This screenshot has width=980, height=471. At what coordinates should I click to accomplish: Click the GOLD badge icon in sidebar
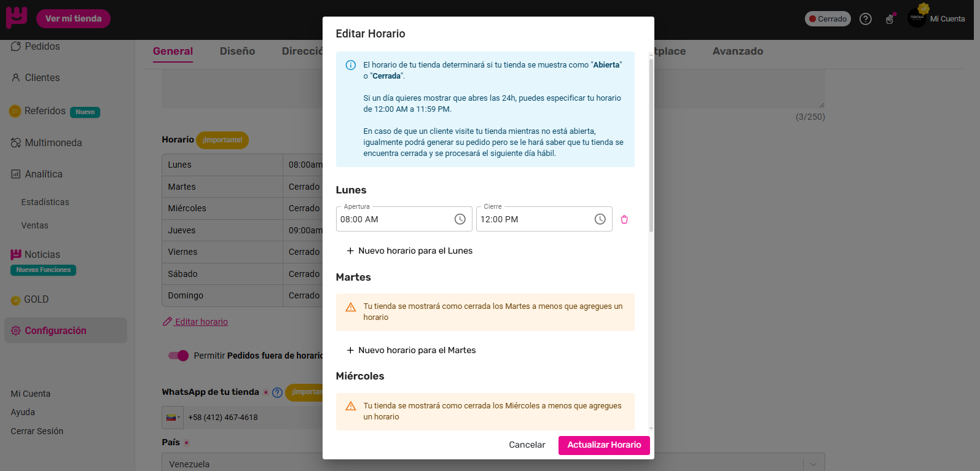(x=16, y=300)
